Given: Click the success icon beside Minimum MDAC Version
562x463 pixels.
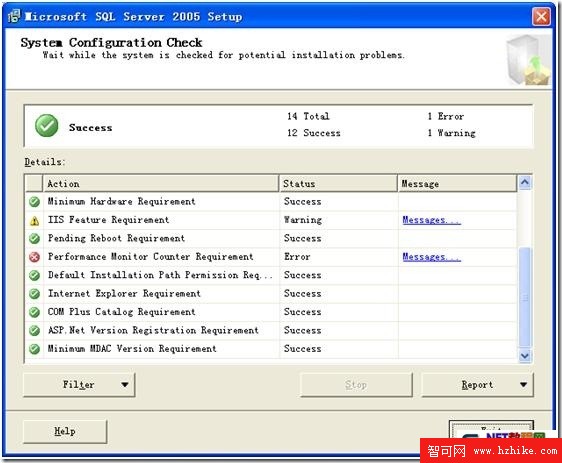Looking at the screenshot, I should click(34, 349).
